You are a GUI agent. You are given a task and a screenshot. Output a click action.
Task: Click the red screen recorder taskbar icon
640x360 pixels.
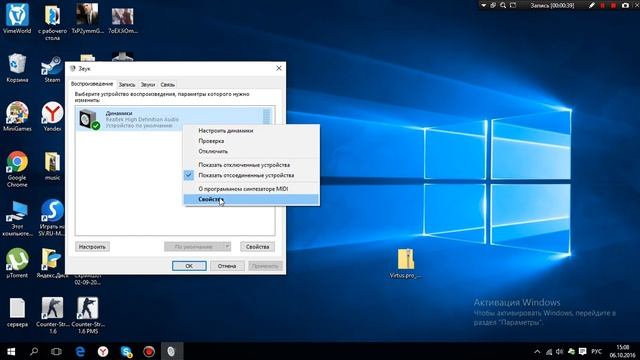click(x=149, y=351)
